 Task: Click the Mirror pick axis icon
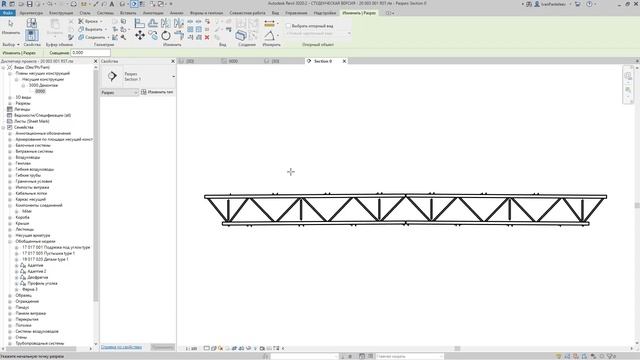(x=166, y=23)
